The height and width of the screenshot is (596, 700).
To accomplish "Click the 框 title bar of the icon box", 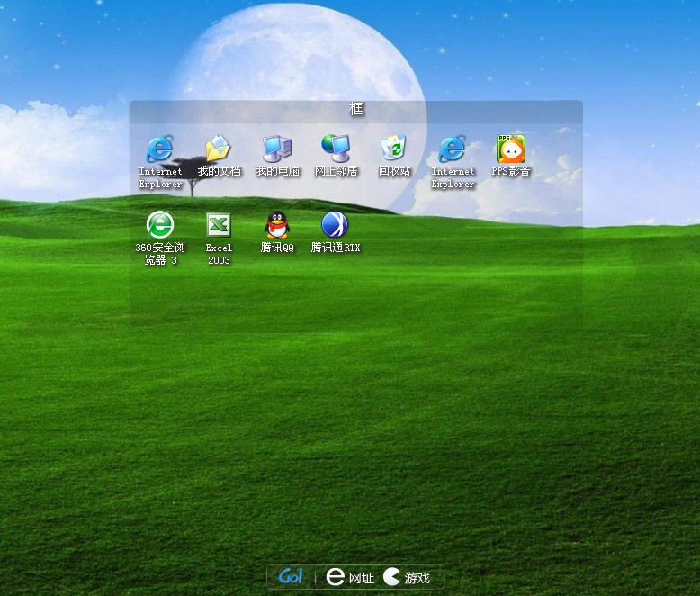I will tap(355, 112).
